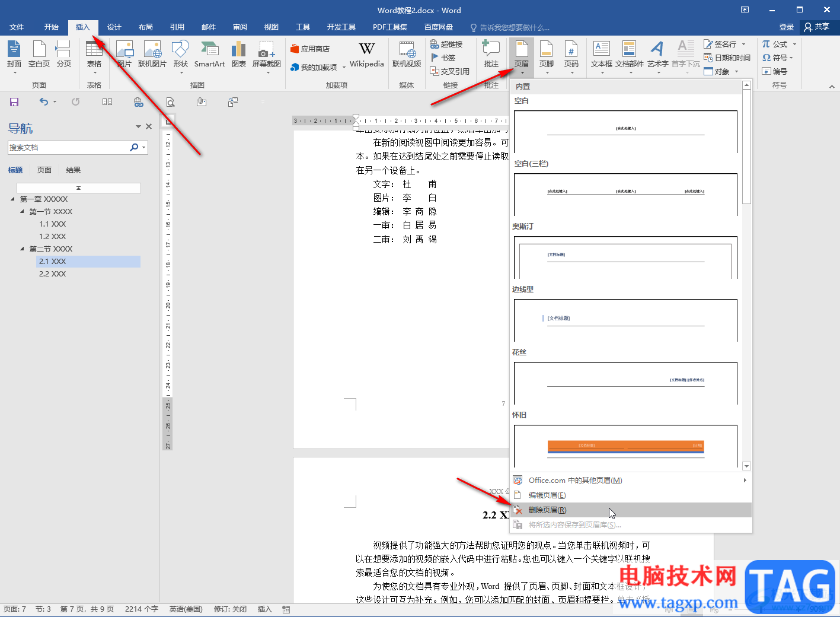Viewport: 840px width, 617px height.
Task: Open the equation (公式) tool
Action: click(775, 44)
